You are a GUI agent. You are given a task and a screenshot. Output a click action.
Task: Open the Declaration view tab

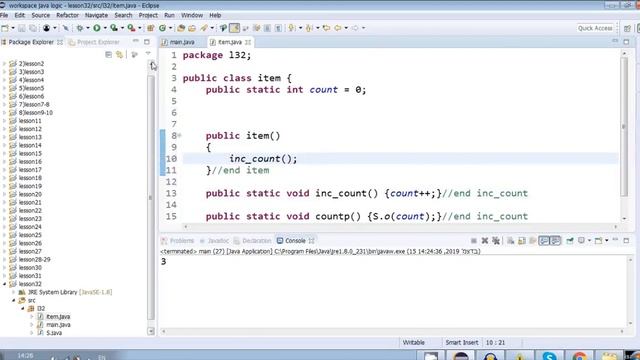(252, 241)
